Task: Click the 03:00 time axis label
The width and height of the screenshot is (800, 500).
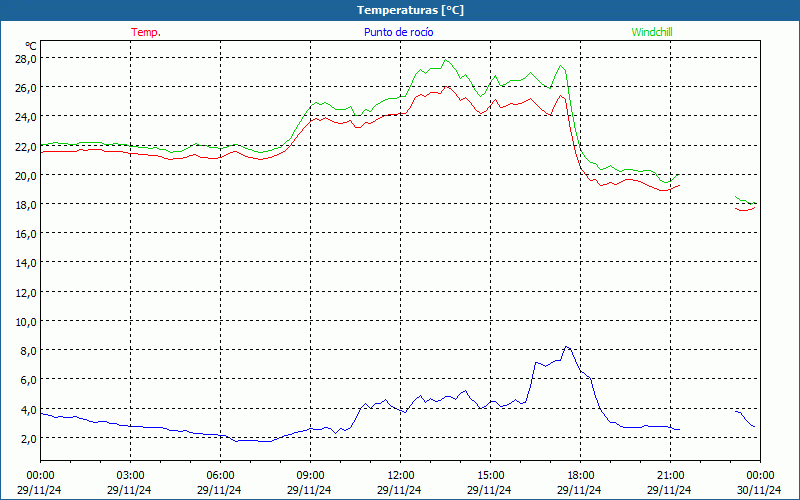Action: (x=130, y=476)
